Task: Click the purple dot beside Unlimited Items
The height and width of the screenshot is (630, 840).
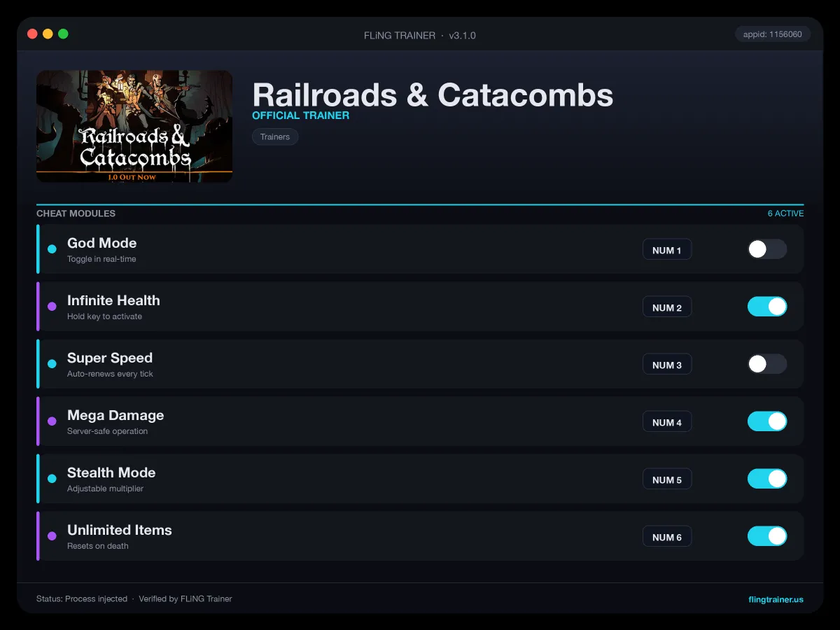Action: [x=52, y=536]
